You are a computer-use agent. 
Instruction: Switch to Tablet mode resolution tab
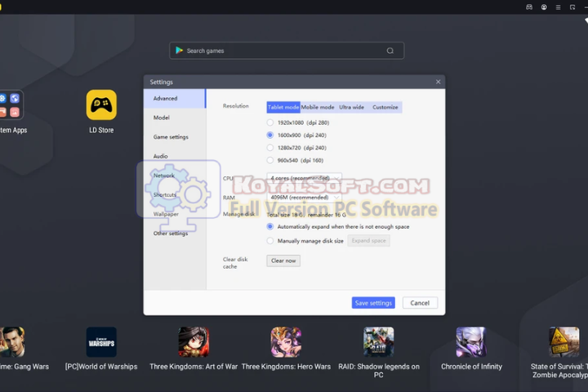coord(283,107)
